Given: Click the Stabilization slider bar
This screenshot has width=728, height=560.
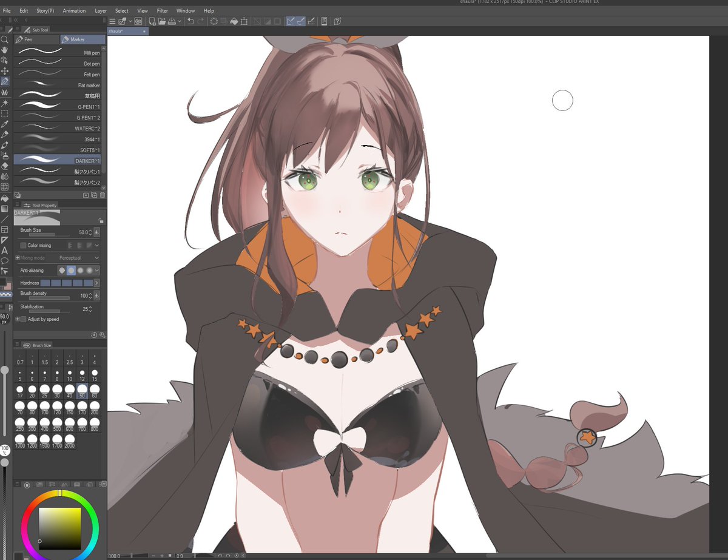Looking at the screenshot, I should [x=49, y=311].
